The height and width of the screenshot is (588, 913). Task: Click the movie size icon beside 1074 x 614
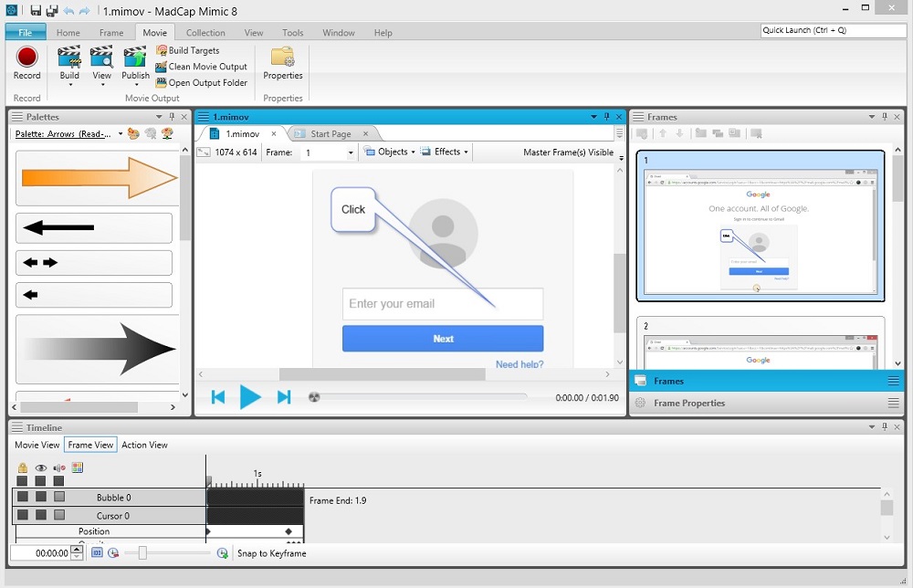(x=204, y=152)
